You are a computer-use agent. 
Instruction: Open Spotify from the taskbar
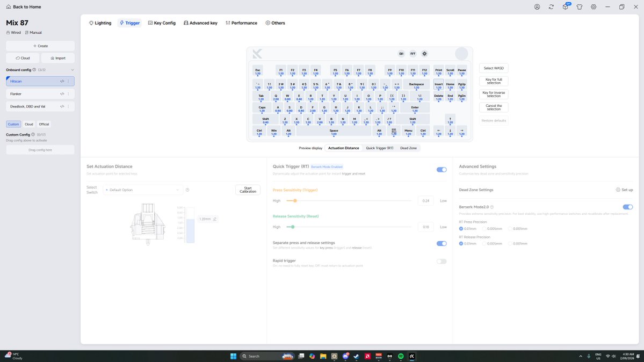tap(401, 356)
